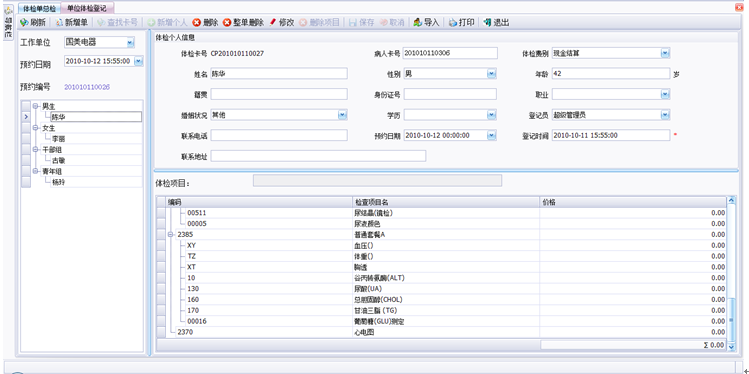Select 吉敏 in the tree
This screenshot has height=374, width=749.
click(x=96, y=160)
